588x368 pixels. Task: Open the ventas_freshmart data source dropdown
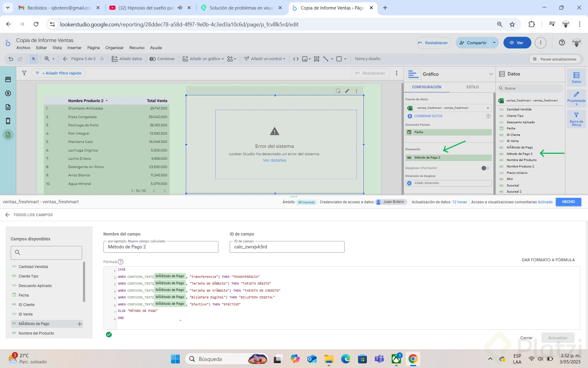click(x=449, y=108)
